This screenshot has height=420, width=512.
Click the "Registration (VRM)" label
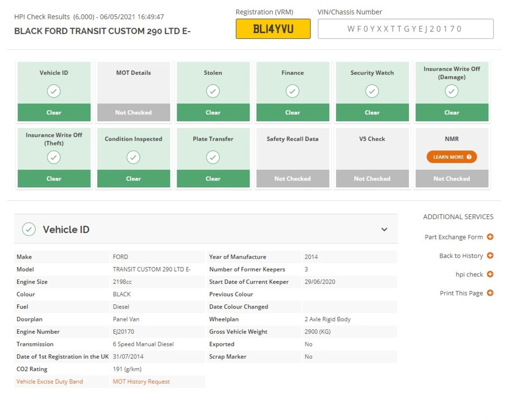coord(264,12)
